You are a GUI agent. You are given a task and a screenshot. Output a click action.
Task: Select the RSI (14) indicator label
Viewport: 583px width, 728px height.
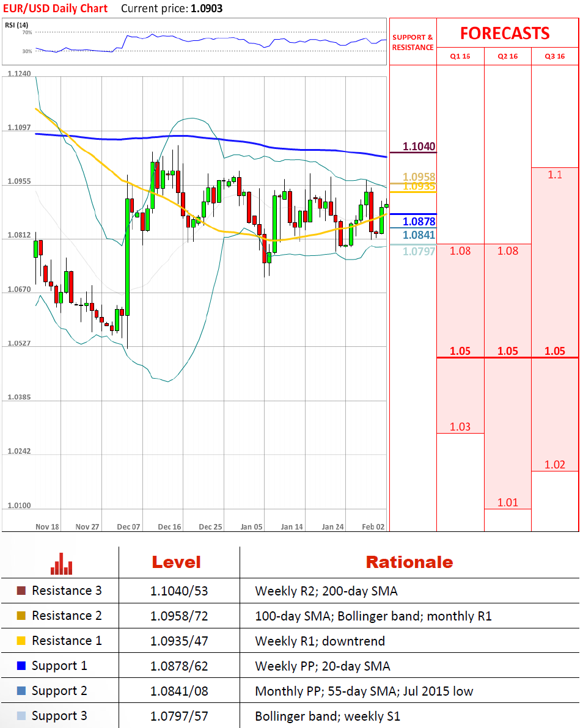point(16,25)
